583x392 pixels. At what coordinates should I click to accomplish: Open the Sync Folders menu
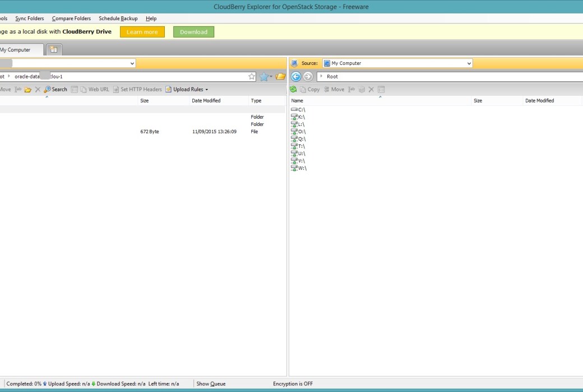point(29,18)
